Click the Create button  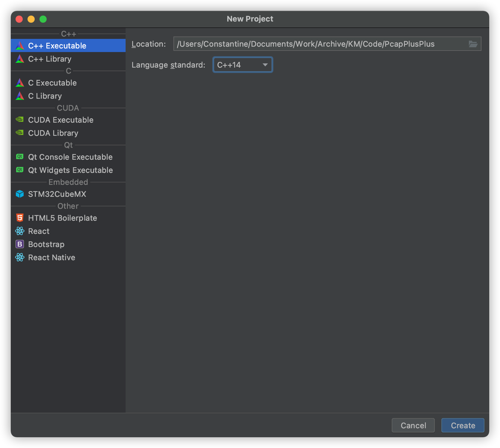pyautogui.click(x=463, y=425)
